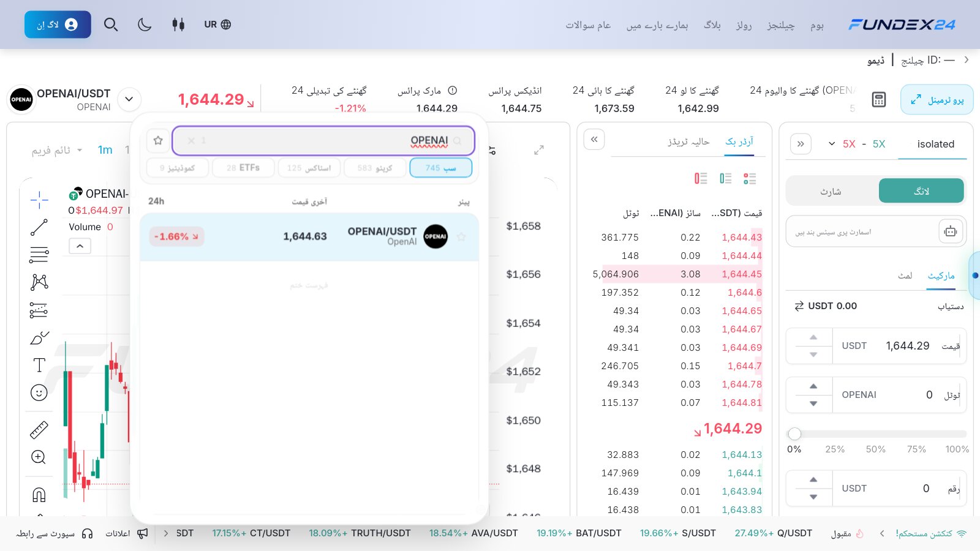Switch to the لمٹ order tab
The width and height of the screenshot is (980, 551).
click(x=905, y=275)
